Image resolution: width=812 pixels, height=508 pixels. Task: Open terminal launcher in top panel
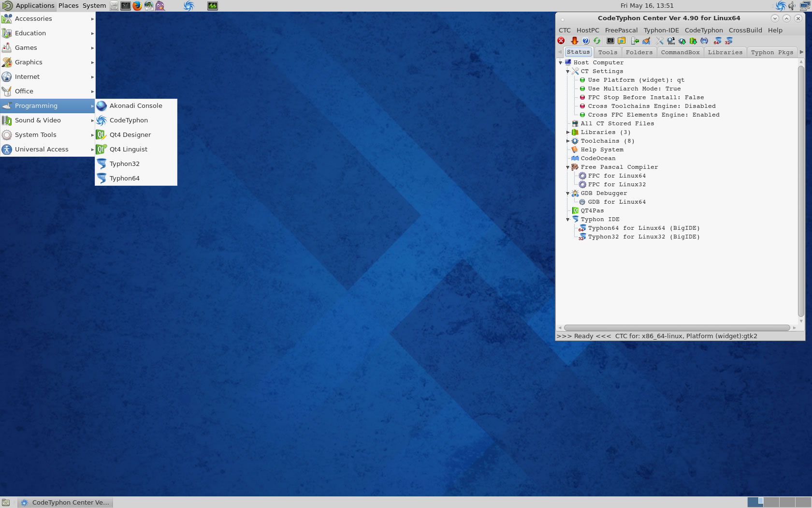tap(126, 6)
